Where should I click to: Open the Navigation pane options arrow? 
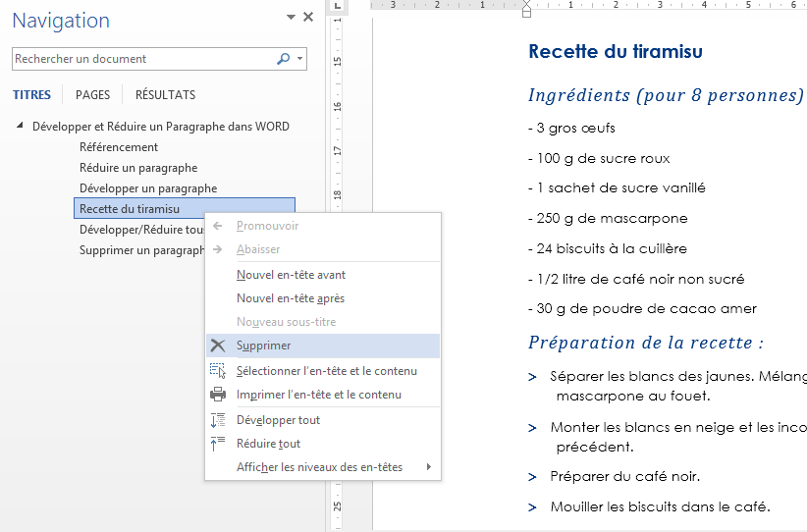(291, 18)
